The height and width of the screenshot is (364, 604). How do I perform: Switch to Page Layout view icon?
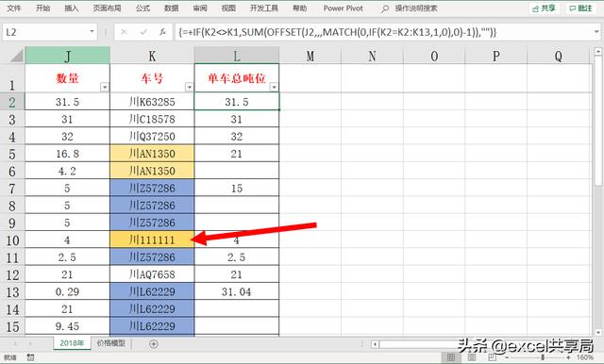point(472,357)
